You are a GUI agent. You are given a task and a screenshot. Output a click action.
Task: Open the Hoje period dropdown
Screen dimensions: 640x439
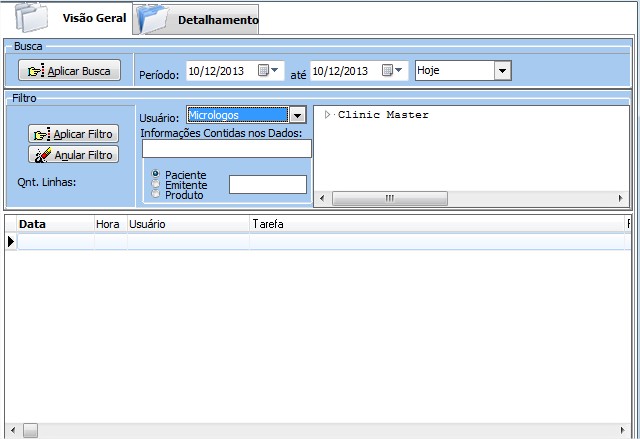pyautogui.click(x=502, y=71)
